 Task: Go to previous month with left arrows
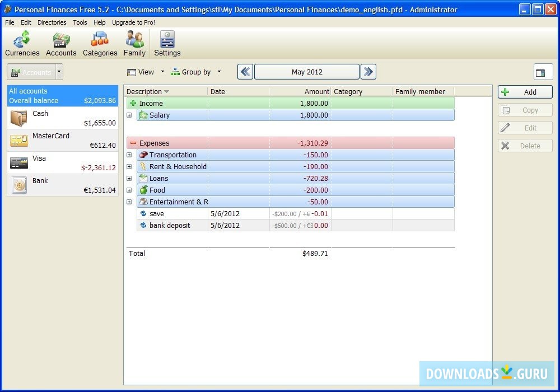tap(245, 72)
